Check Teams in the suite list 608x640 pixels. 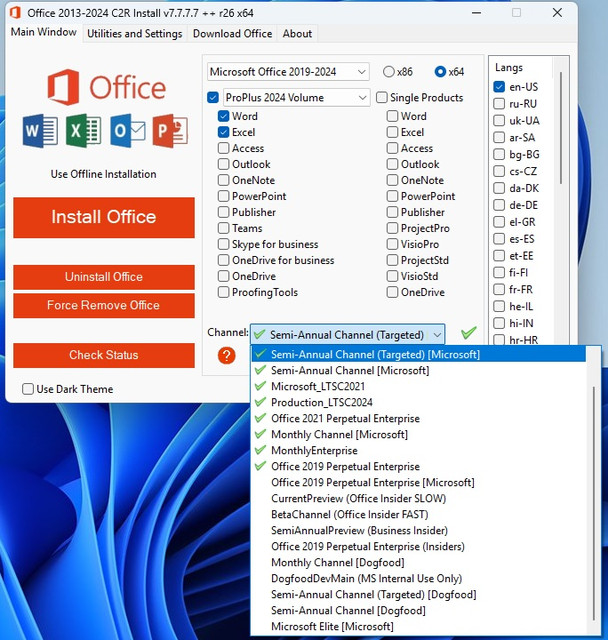[223, 228]
